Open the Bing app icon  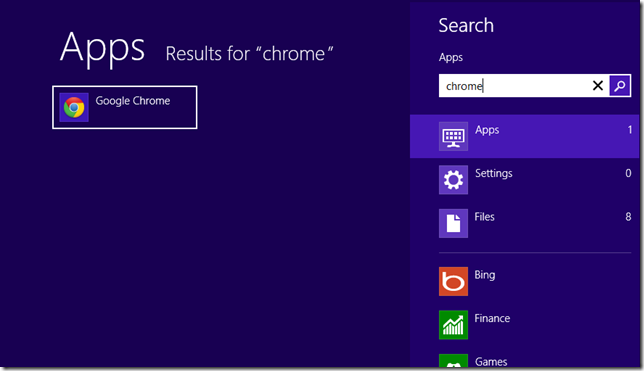[x=453, y=281]
